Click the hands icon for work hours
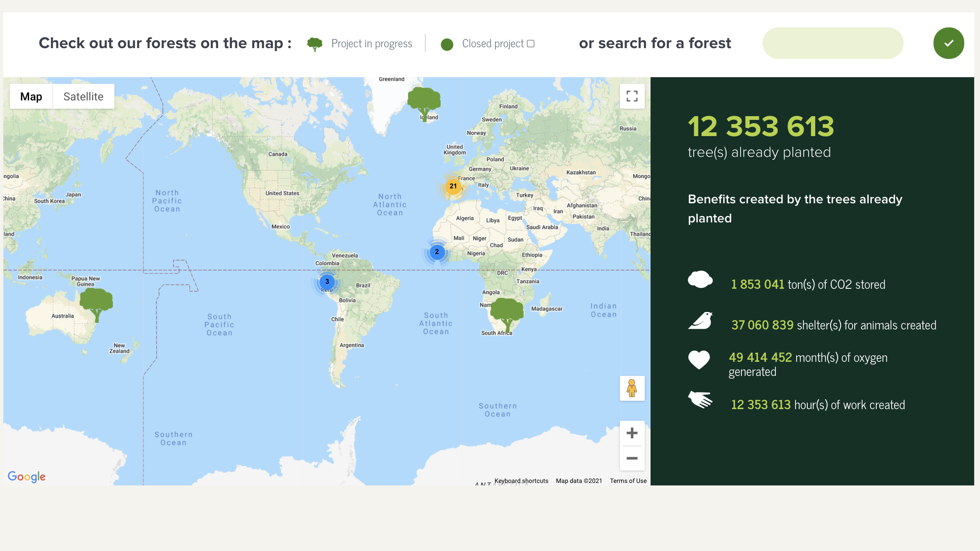Screen dimensions: 980x551 [701, 400]
